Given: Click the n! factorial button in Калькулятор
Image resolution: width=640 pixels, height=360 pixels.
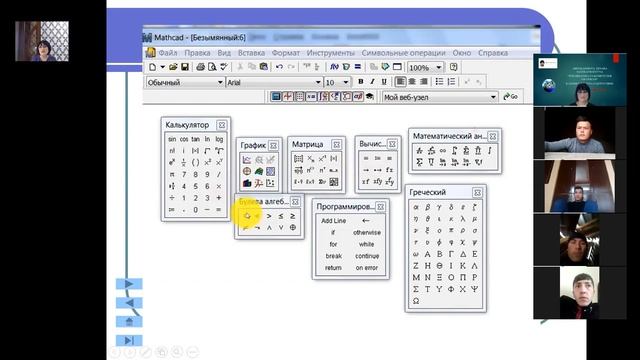Looking at the screenshot, I should point(172,151).
